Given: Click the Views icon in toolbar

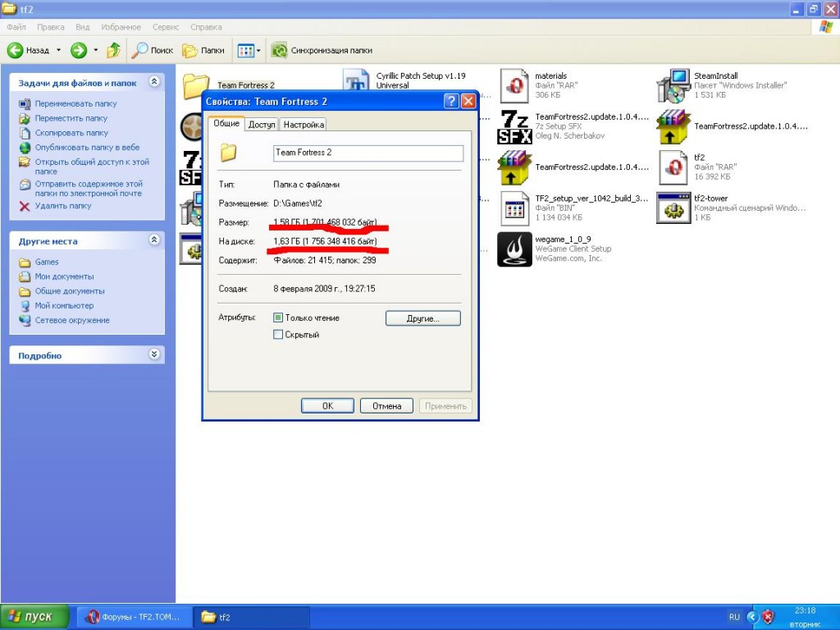Looking at the screenshot, I should click(245, 50).
